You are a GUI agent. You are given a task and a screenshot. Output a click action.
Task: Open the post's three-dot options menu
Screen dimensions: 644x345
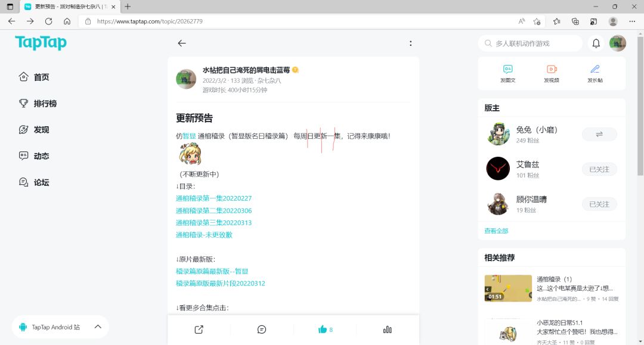411,43
